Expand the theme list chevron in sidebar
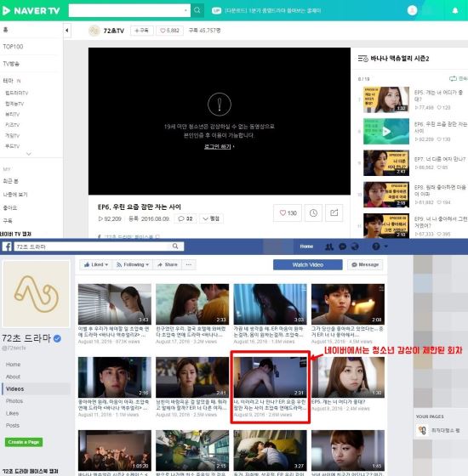This screenshot has width=468, height=476. [x=29, y=154]
